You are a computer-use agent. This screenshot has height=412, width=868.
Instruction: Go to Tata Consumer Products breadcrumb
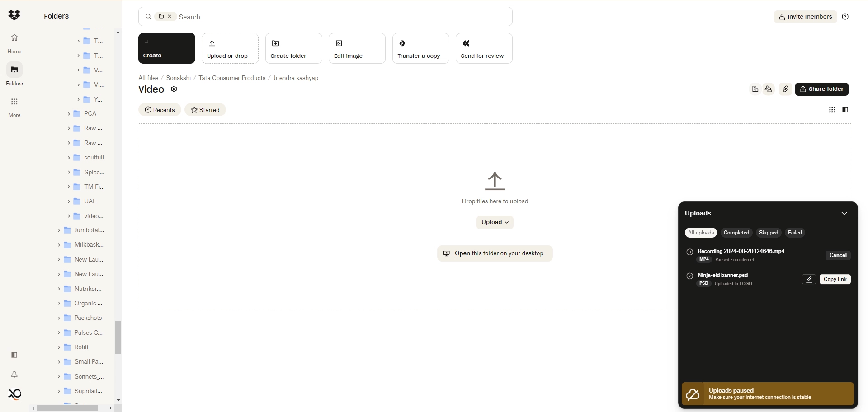point(232,78)
